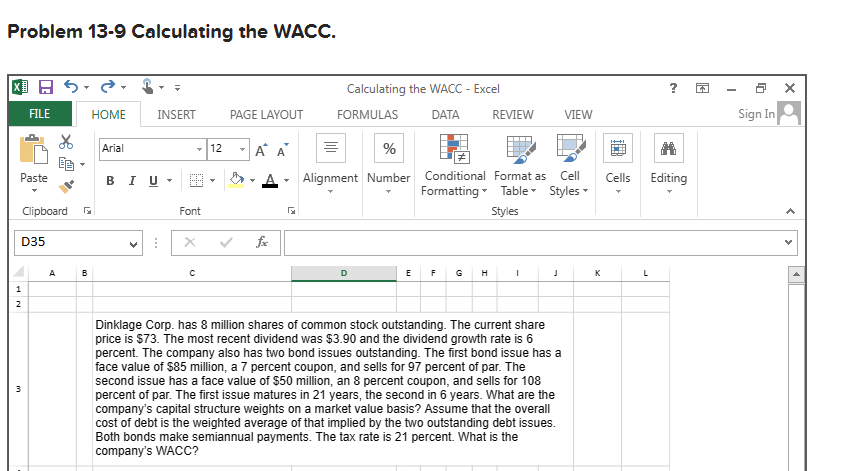Switch to the HOME tab
This screenshot has height=471, width=851.
(x=109, y=114)
